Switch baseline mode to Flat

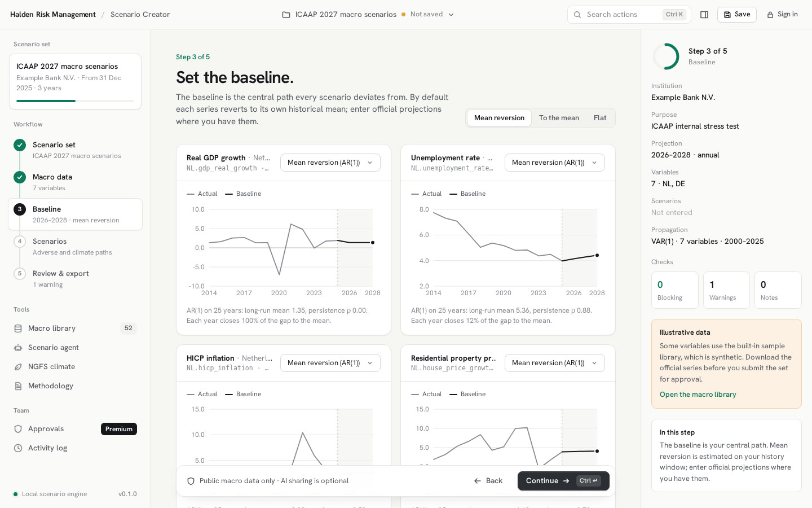click(600, 118)
